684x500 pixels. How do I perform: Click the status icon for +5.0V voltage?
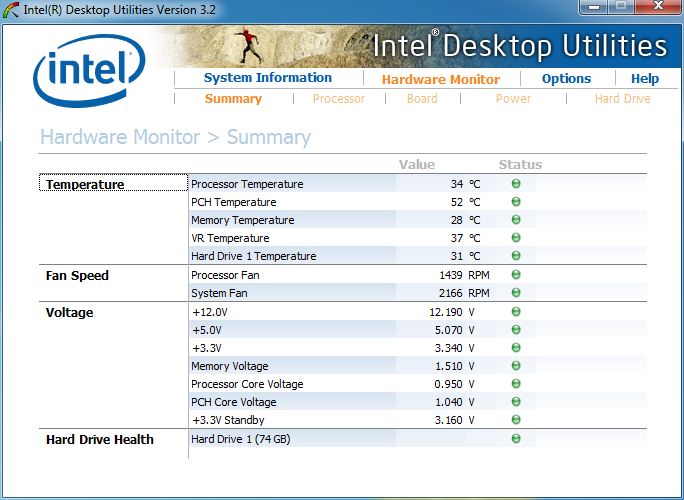516,329
